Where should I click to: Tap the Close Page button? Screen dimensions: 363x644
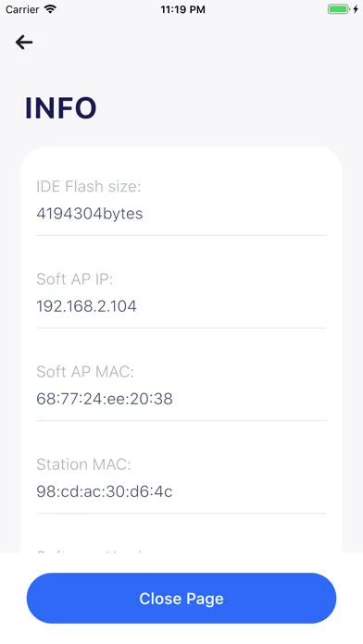coord(181,598)
